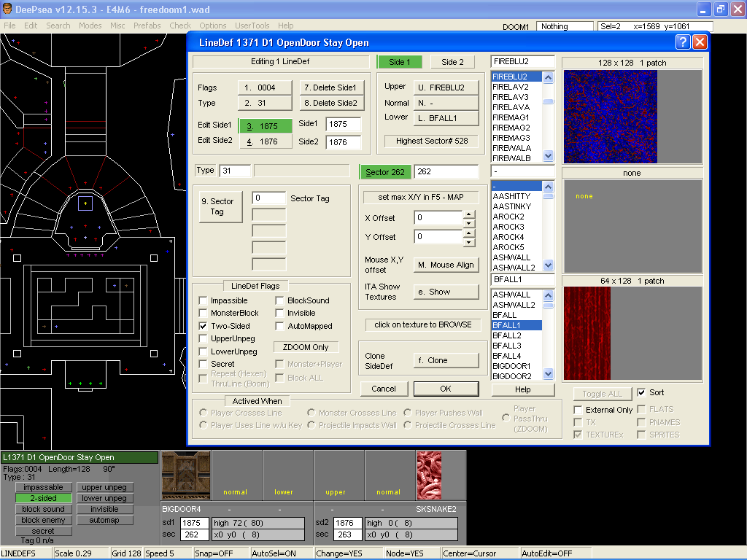Open the Prefabs menu
747x560 pixels.
[147, 26]
